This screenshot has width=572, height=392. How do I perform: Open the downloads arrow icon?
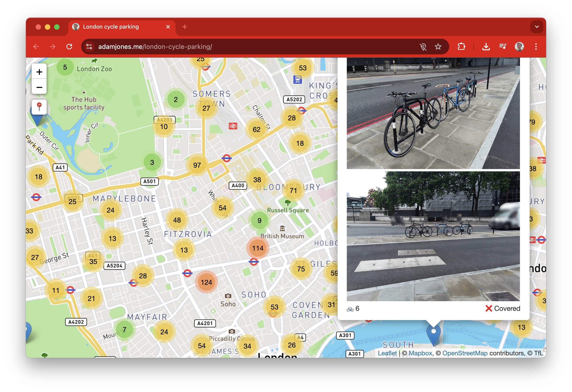486,47
